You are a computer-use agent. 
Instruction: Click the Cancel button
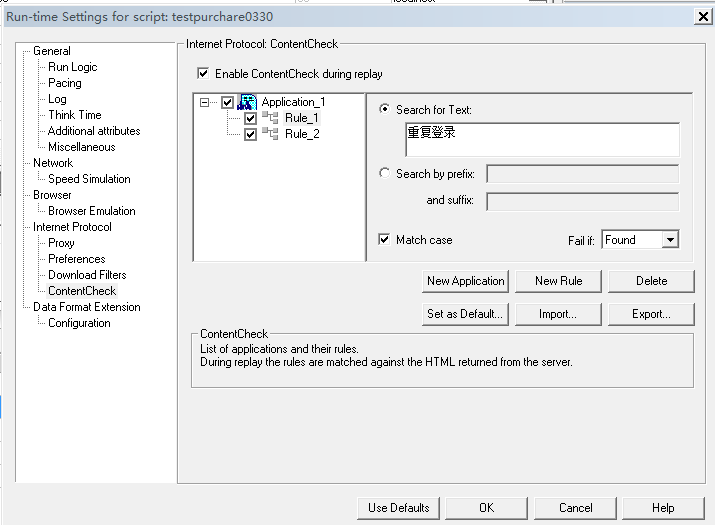575,508
